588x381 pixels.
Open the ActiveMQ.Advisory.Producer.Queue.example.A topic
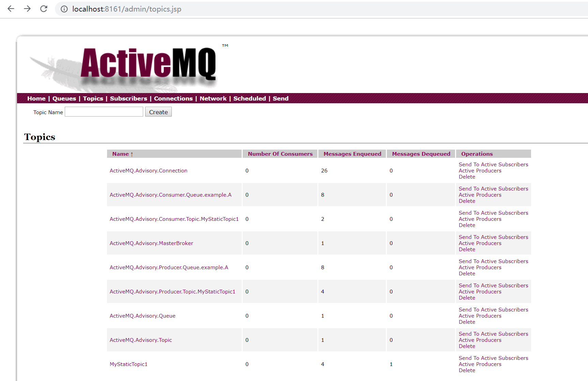(169, 268)
